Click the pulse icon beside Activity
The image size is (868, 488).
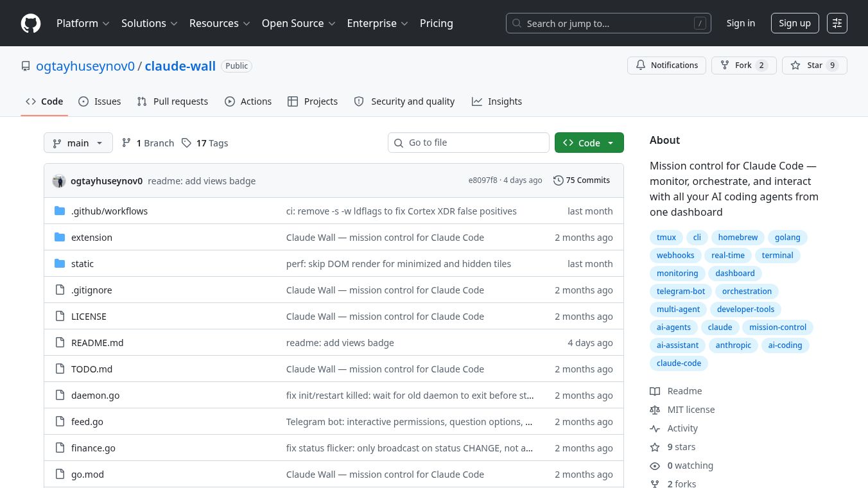click(655, 428)
